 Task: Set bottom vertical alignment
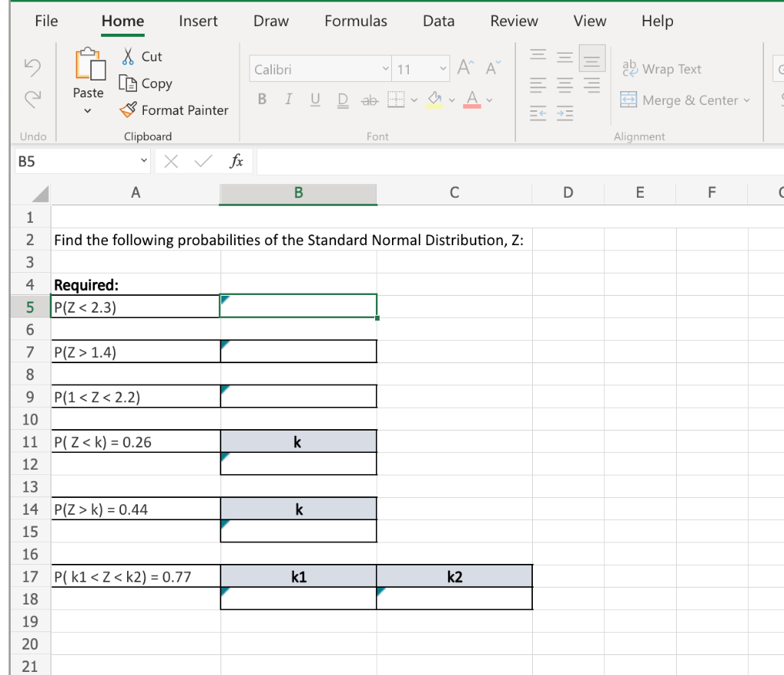click(592, 58)
